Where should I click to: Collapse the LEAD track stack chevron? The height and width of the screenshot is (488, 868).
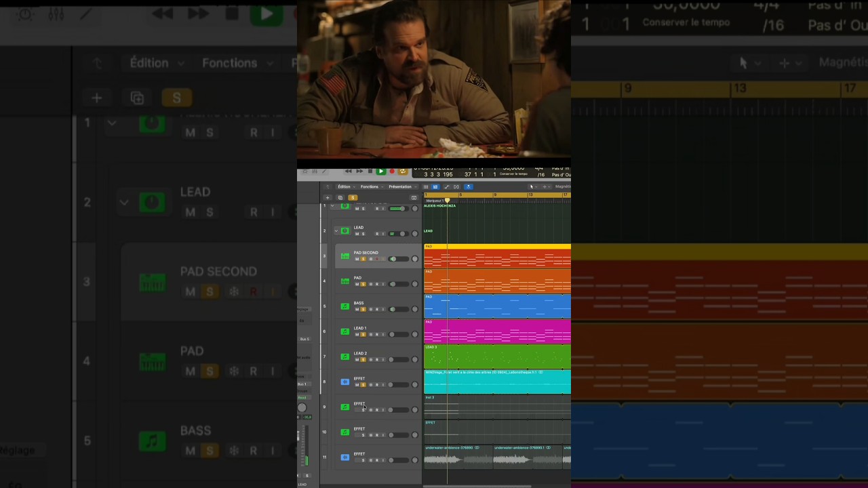[x=336, y=231]
